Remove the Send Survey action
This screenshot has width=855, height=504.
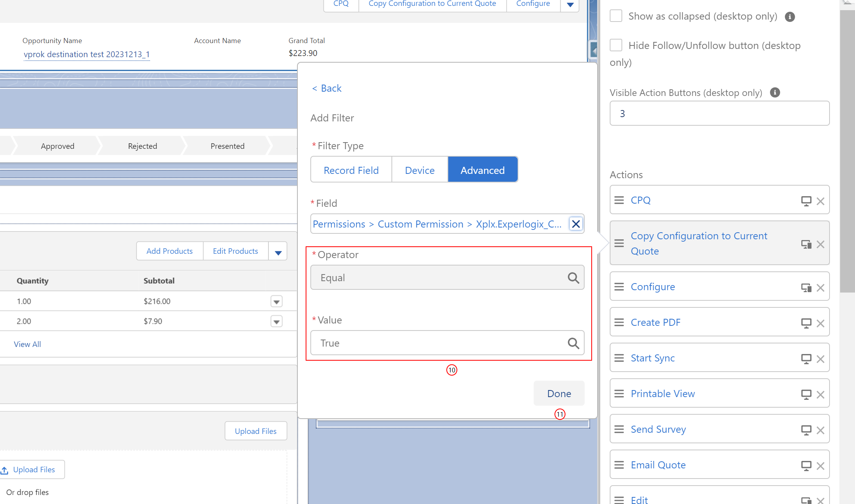pos(820,430)
